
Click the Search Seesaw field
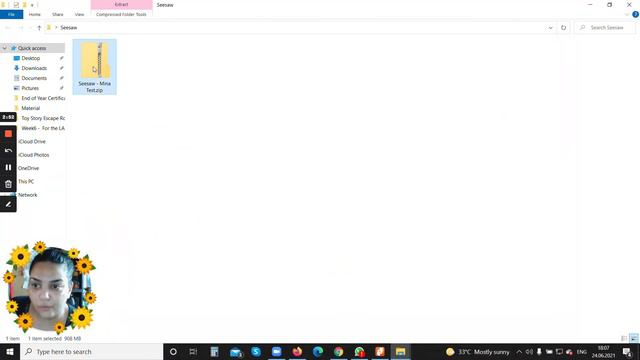[x=605, y=28]
